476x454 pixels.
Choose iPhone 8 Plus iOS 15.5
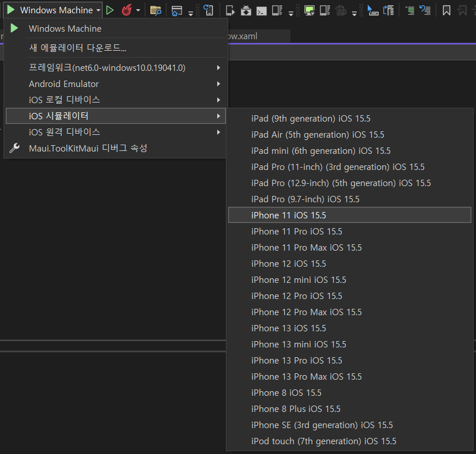349,409
